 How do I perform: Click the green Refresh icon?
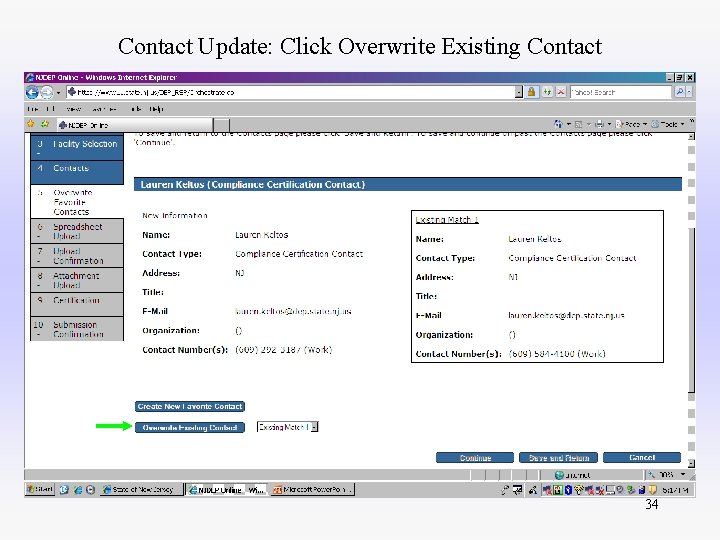[547, 92]
